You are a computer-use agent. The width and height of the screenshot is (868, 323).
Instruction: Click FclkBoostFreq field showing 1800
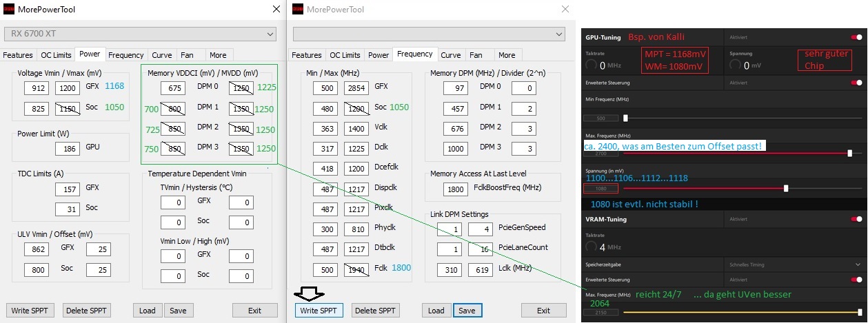(456, 188)
